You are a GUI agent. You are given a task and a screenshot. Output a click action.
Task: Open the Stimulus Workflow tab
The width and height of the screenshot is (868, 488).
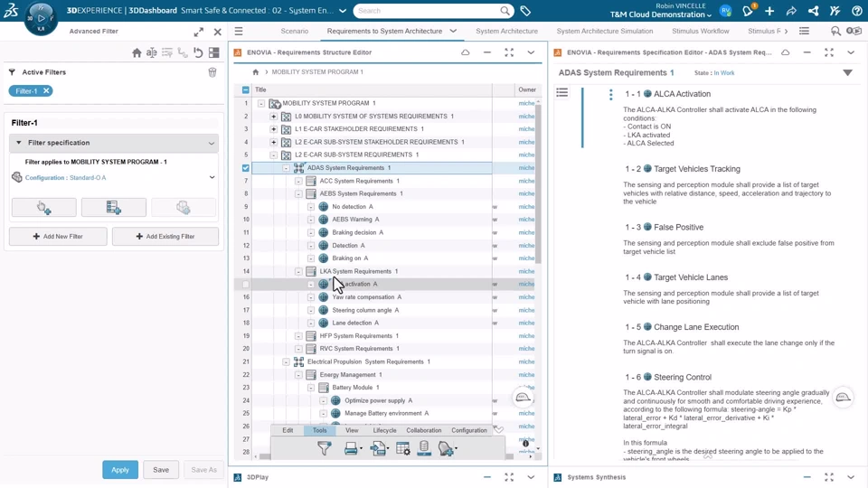pos(700,31)
